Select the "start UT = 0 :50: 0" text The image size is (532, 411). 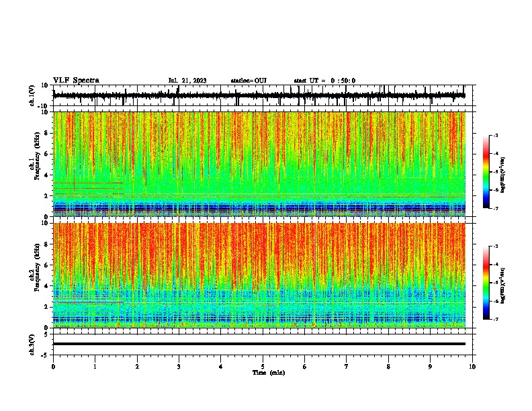click(x=324, y=81)
